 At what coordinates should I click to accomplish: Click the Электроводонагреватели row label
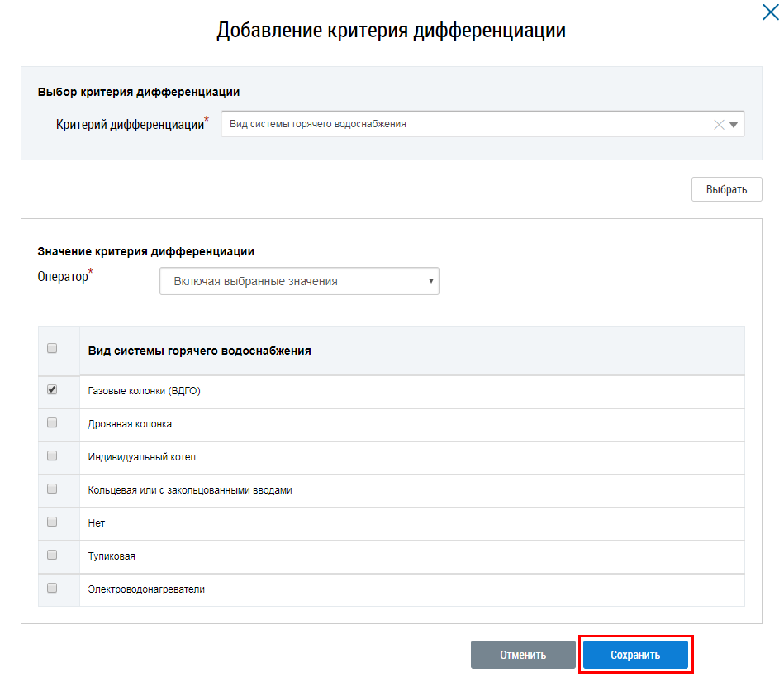click(146, 589)
